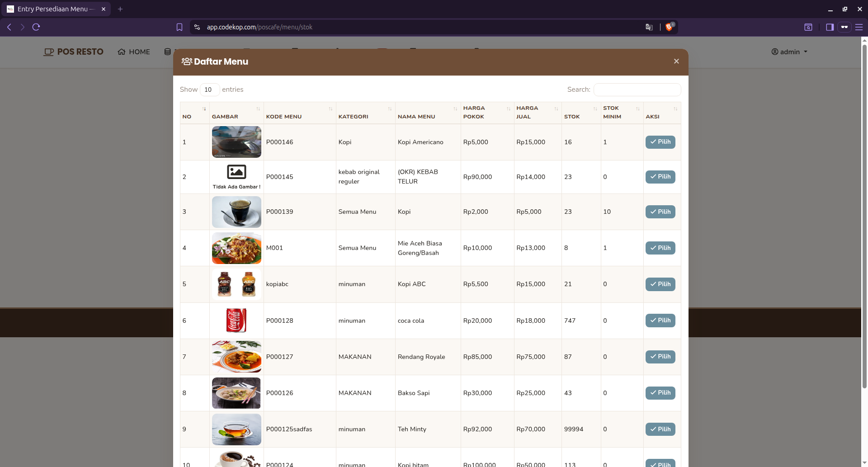Click the address bar URL
Image resolution: width=868 pixels, height=467 pixels.
coord(259,27)
